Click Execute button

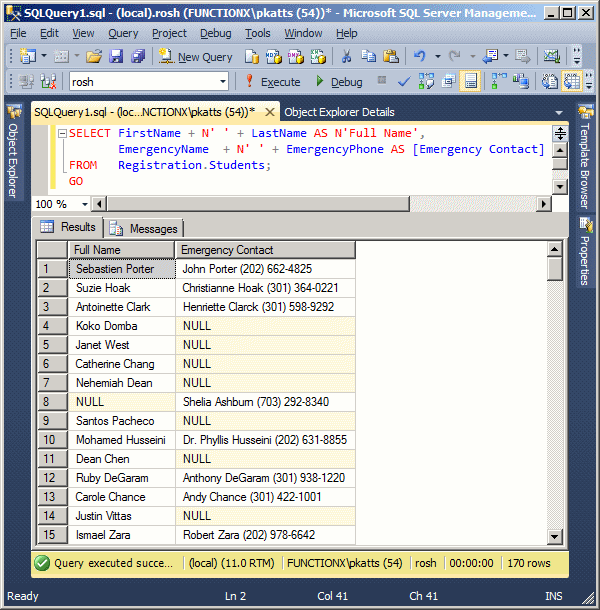[x=273, y=82]
